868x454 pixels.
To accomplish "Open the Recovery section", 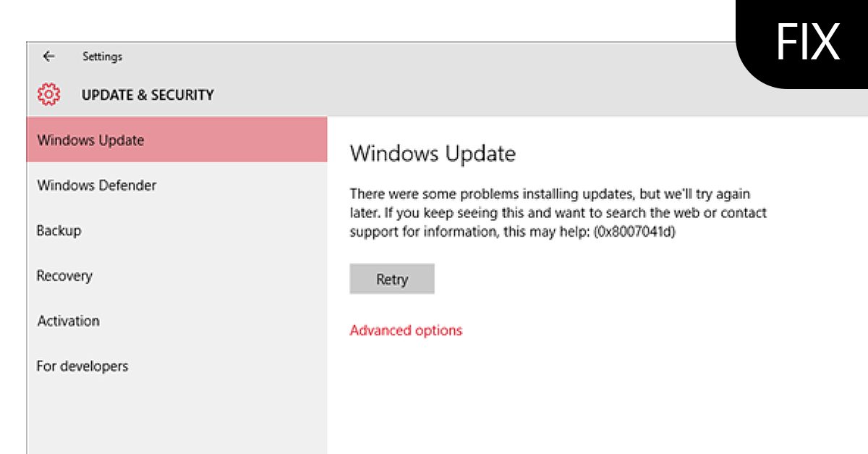I will click(64, 276).
